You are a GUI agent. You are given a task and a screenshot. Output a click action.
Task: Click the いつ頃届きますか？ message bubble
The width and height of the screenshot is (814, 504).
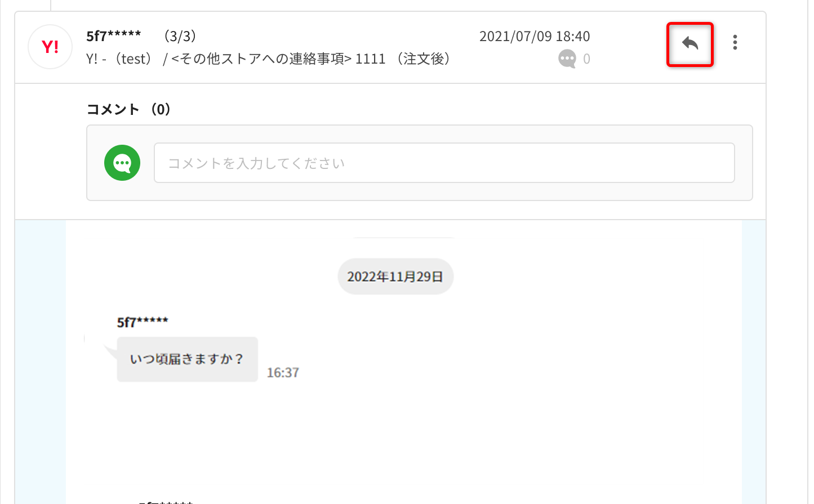(187, 359)
